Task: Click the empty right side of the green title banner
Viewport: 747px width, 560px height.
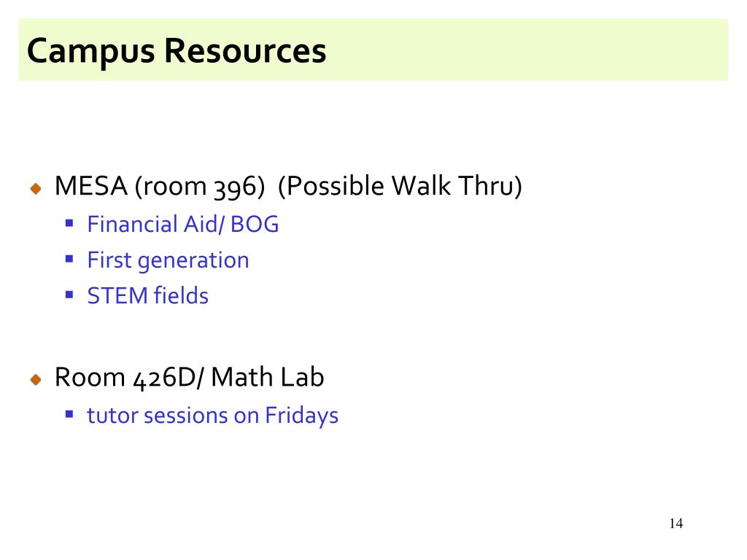Action: point(529,50)
